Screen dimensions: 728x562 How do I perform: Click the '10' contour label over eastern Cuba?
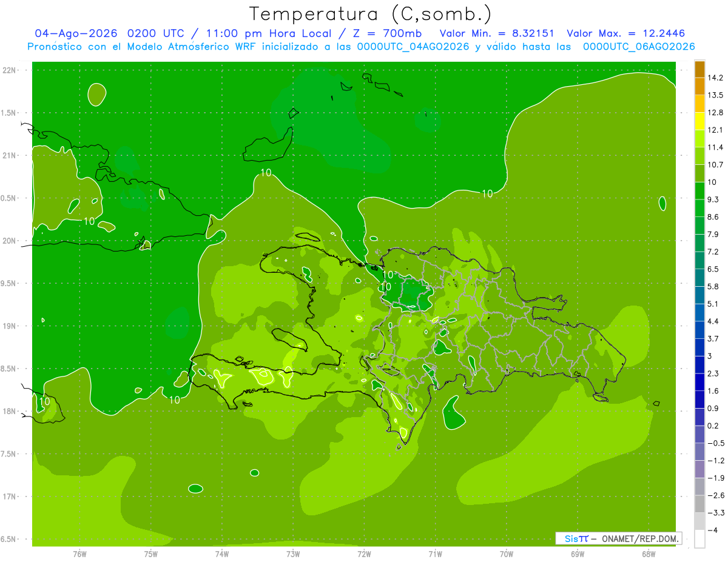tap(89, 221)
